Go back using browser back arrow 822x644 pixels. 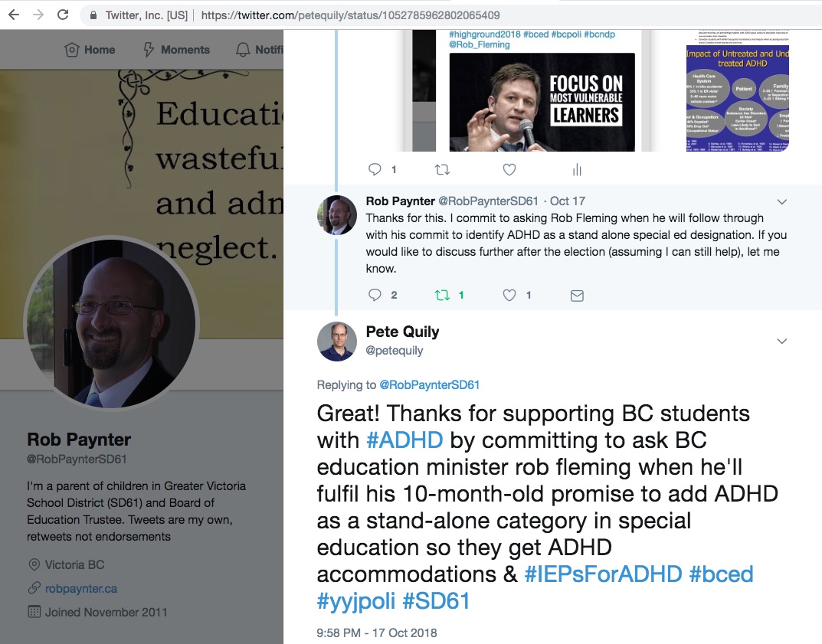(14, 15)
